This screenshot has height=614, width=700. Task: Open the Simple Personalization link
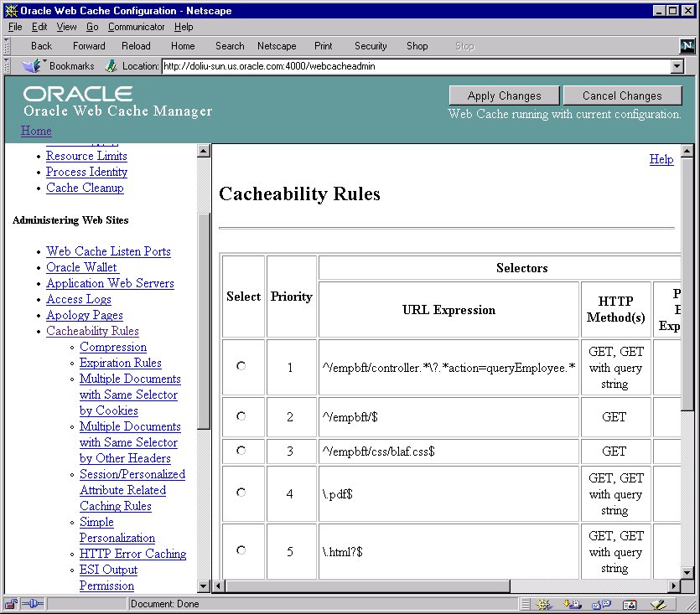pyautogui.click(x=117, y=530)
